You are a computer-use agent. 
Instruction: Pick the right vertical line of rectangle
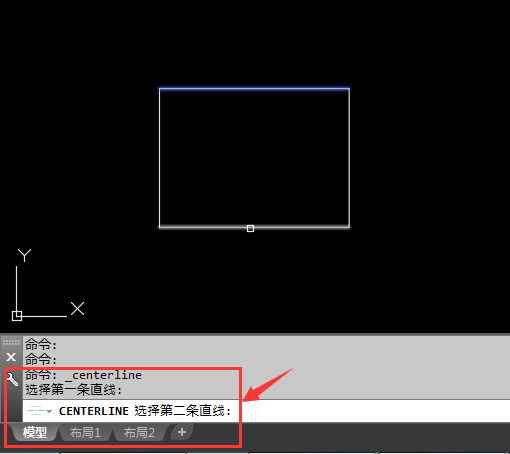349,158
